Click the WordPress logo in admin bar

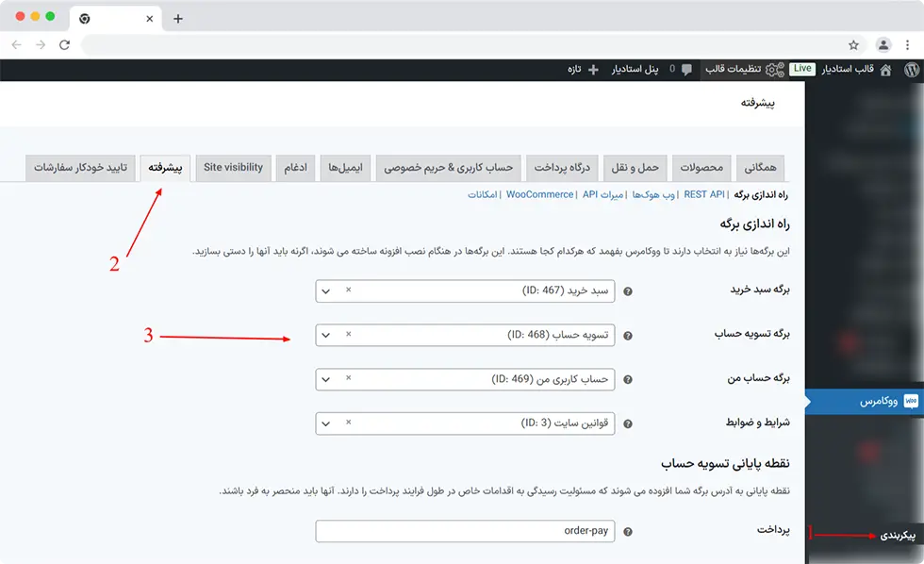point(911,70)
